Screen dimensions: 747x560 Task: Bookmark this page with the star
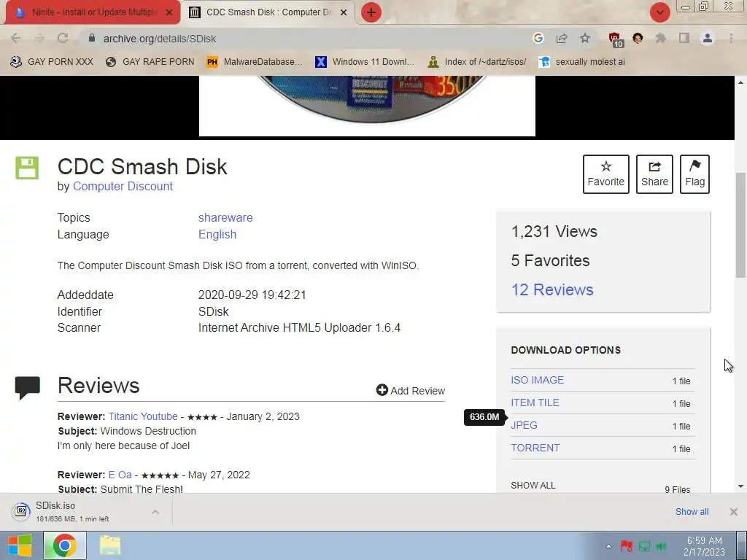pyautogui.click(x=585, y=38)
